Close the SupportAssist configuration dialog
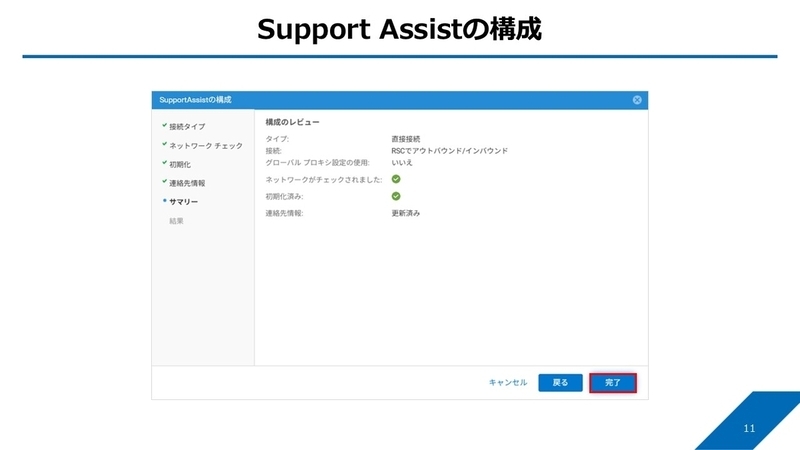The image size is (800, 450). (637, 100)
